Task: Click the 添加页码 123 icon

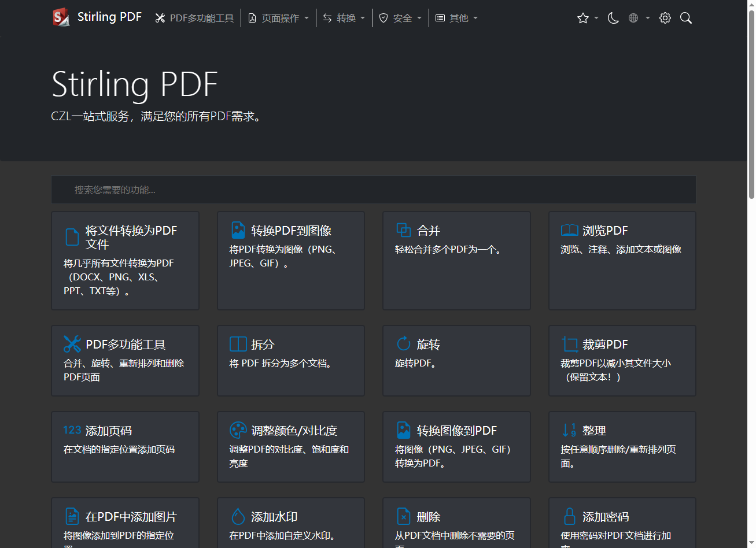Action: coord(72,430)
